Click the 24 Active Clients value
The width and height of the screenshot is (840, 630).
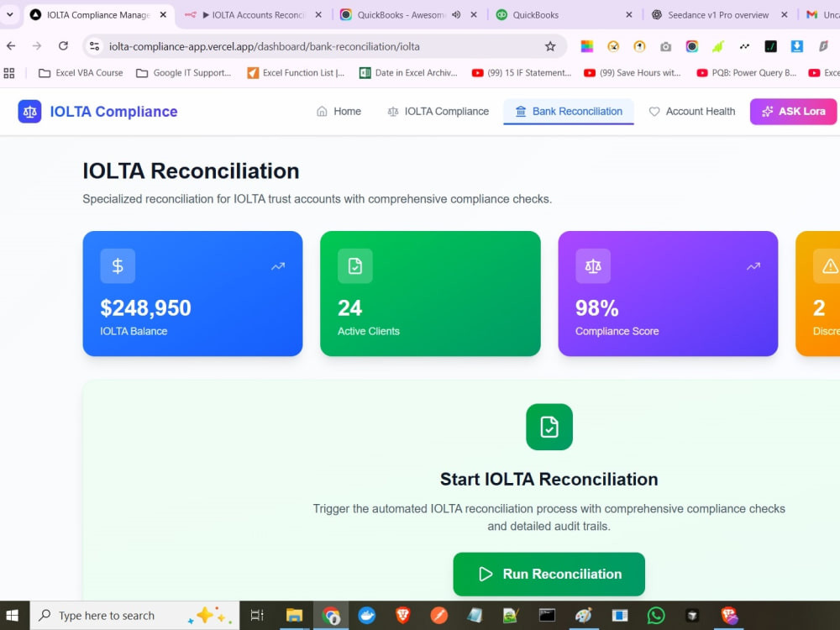coord(349,308)
